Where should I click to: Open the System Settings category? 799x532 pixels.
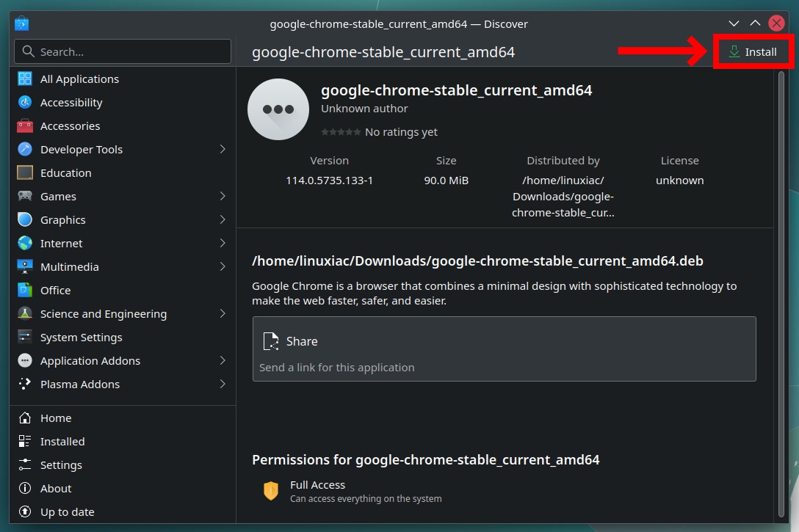pyautogui.click(x=123, y=337)
